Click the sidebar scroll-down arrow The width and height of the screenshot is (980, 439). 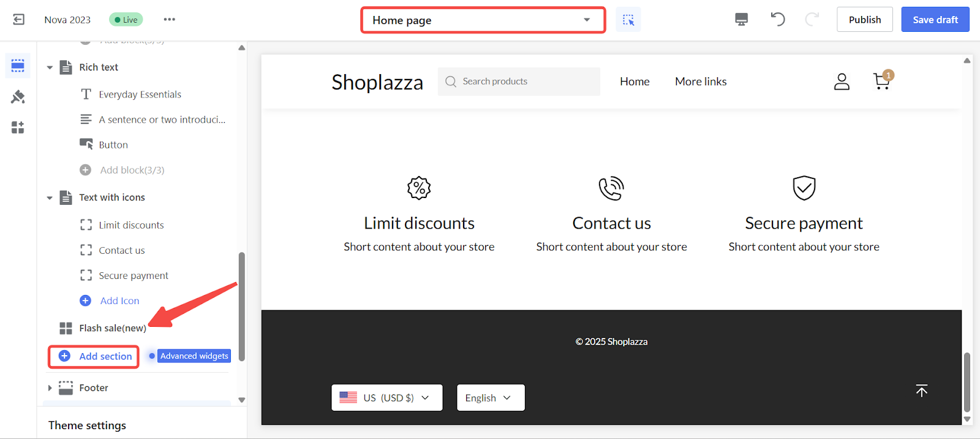pyautogui.click(x=241, y=400)
